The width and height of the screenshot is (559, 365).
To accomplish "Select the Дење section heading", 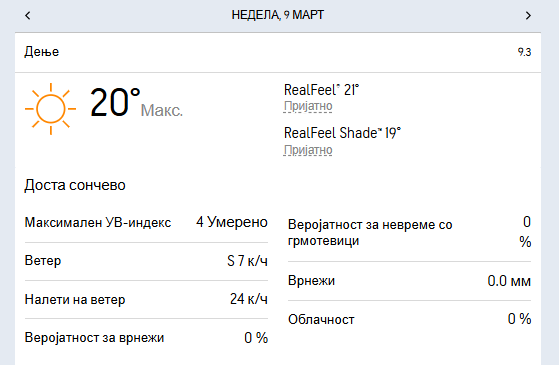I will (42, 52).
